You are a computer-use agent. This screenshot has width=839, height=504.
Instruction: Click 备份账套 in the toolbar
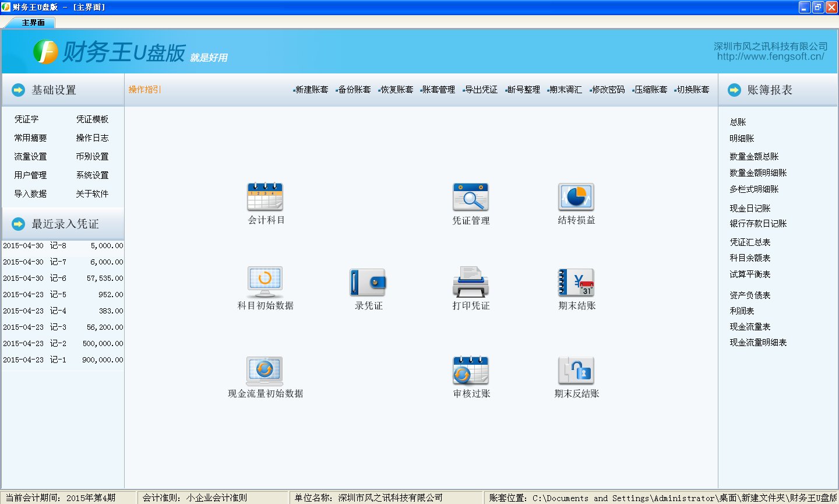click(354, 90)
